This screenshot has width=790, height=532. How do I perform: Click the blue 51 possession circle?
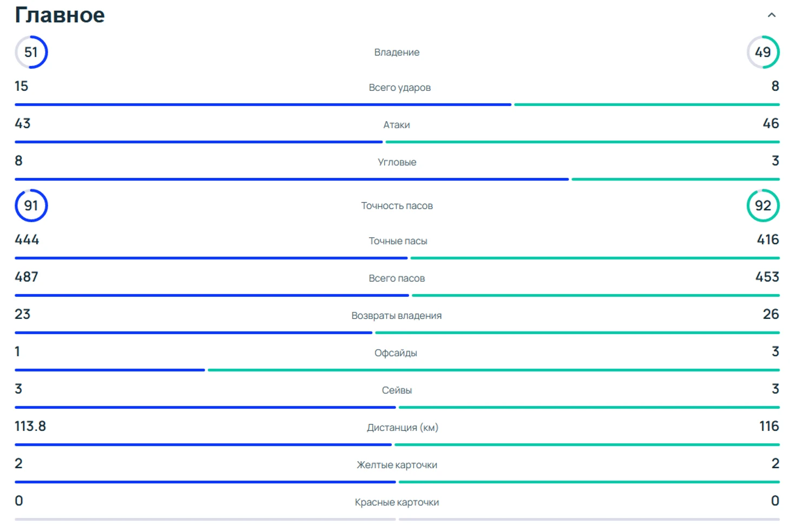tap(31, 52)
